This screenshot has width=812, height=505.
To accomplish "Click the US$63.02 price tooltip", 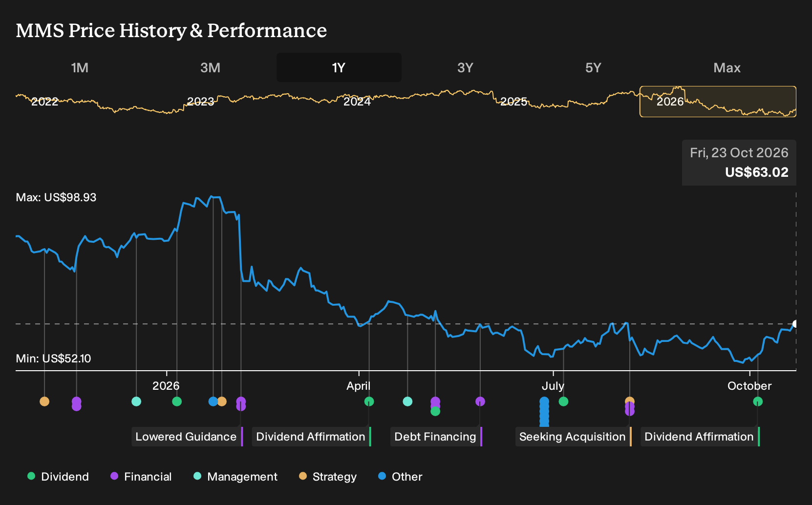I will 739,163.
